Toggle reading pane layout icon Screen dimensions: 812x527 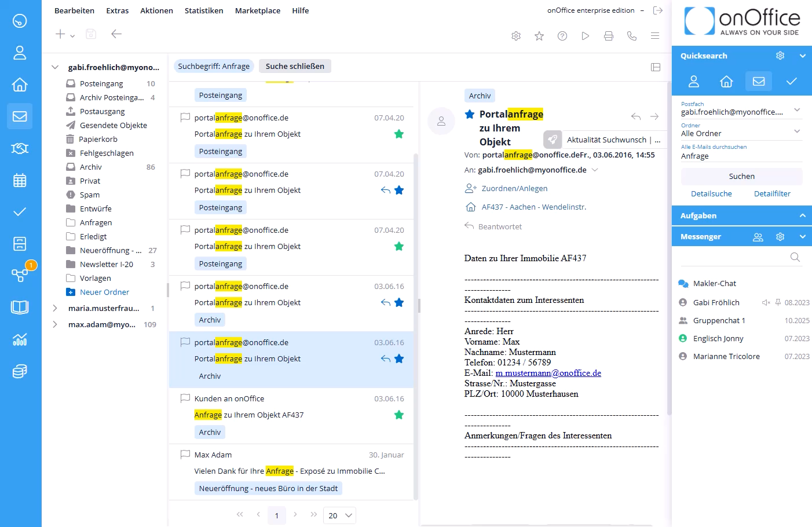(x=656, y=67)
